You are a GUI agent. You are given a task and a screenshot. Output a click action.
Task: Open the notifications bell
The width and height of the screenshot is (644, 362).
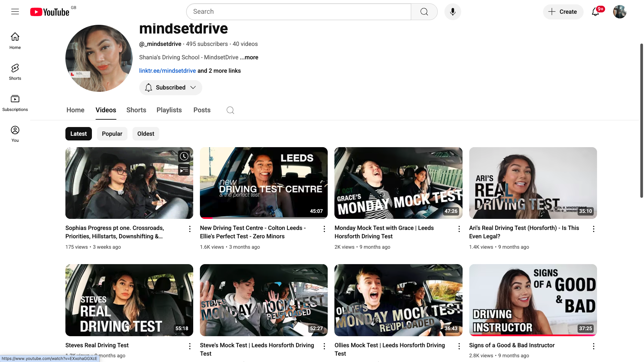[x=595, y=12]
